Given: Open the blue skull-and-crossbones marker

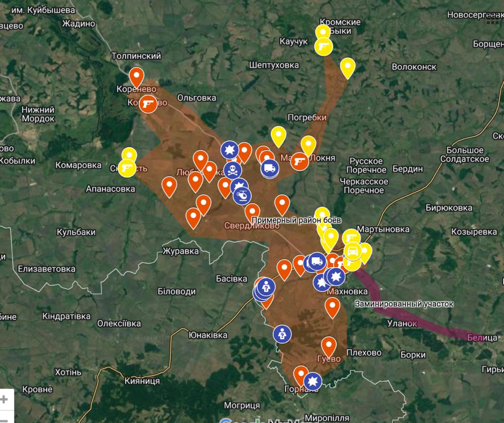Looking at the screenshot, I should (x=233, y=170).
